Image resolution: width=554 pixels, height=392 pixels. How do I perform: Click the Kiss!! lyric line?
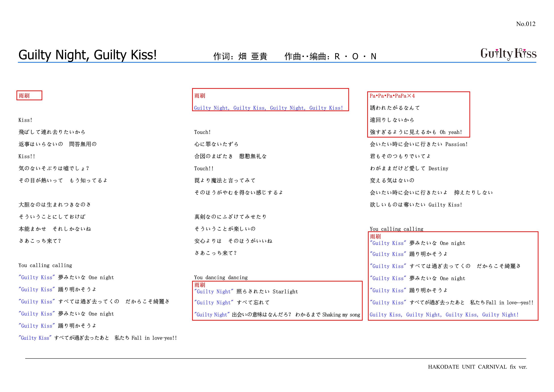coord(27,156)
